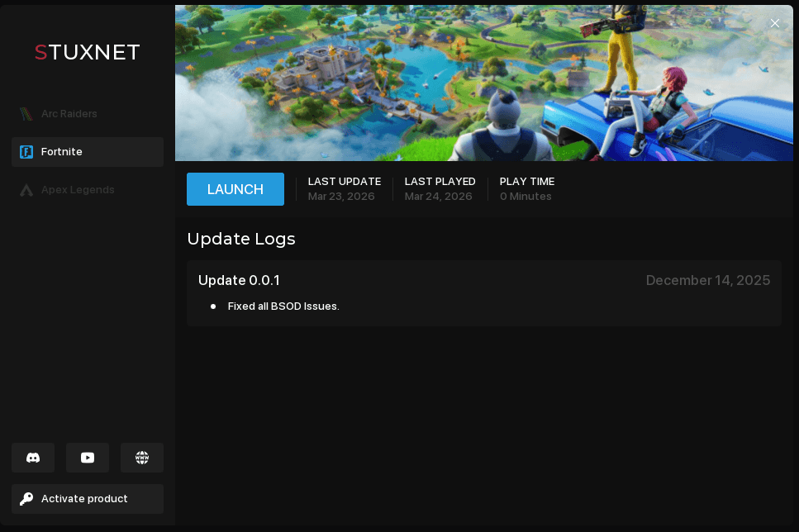This screenshot has height=532, width=799.
Task: Click the Update Logs heading
Action: point(241,239)
